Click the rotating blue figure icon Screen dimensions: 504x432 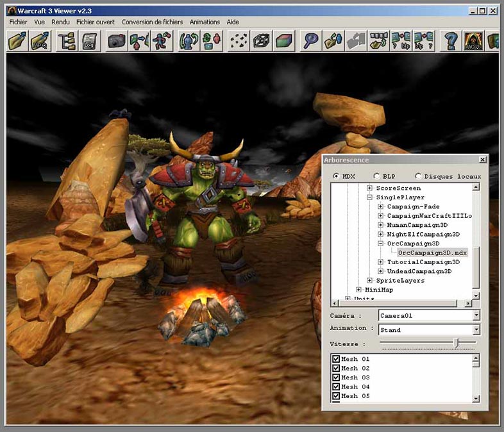(x=189, y=40)
